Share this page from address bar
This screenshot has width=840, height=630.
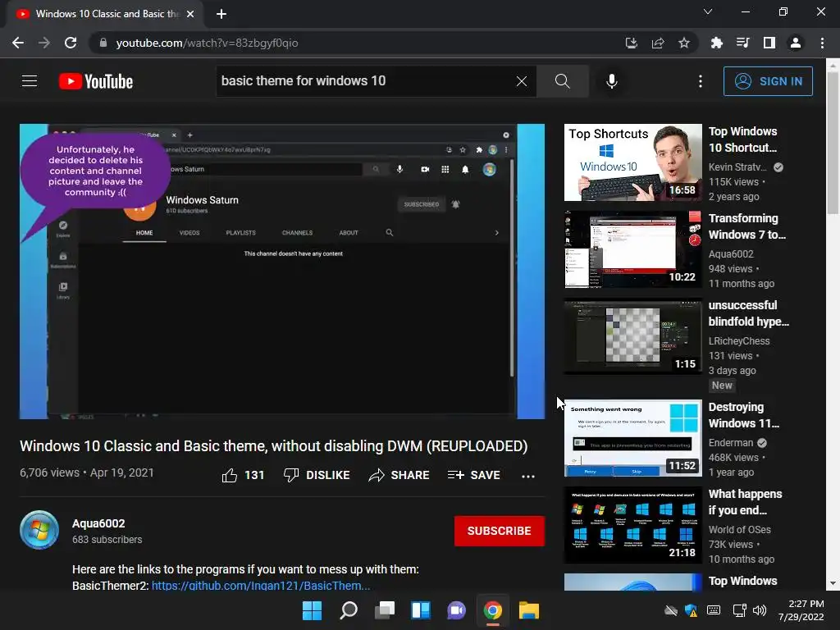click(658, 43)
